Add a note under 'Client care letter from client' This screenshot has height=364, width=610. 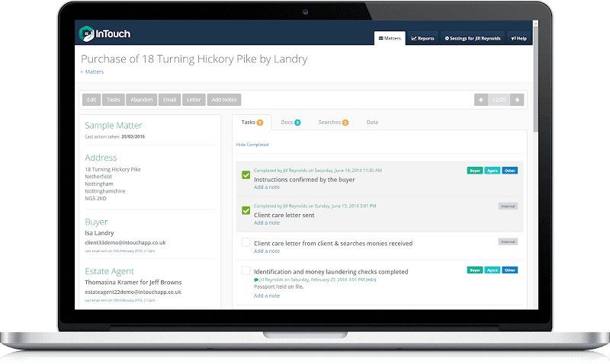[266, 251]
